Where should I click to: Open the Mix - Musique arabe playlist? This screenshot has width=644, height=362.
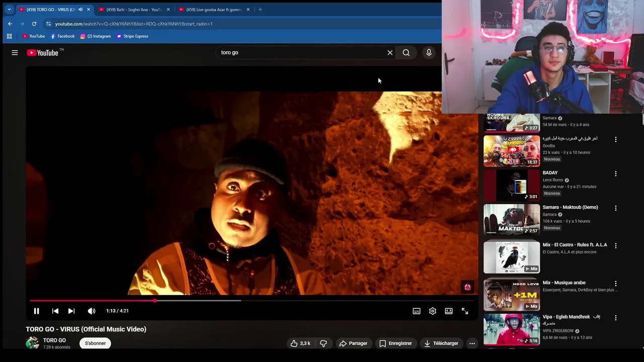pos(564,283)
